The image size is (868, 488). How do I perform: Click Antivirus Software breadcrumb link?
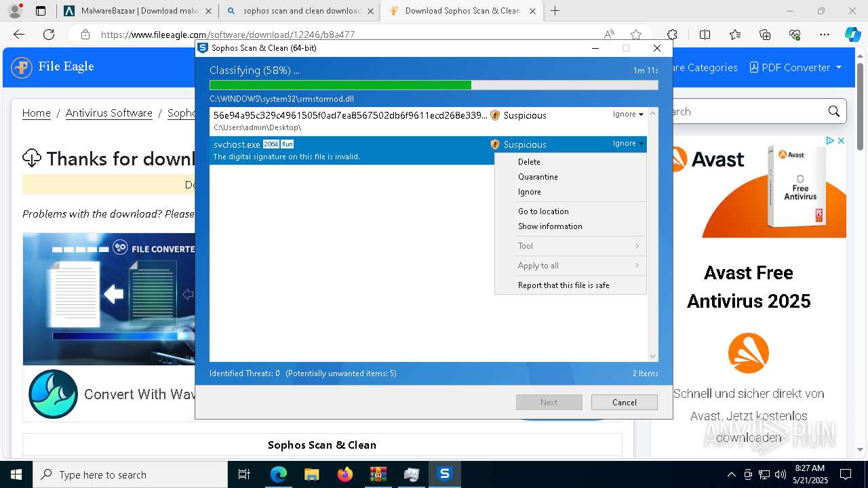[109, 113]
